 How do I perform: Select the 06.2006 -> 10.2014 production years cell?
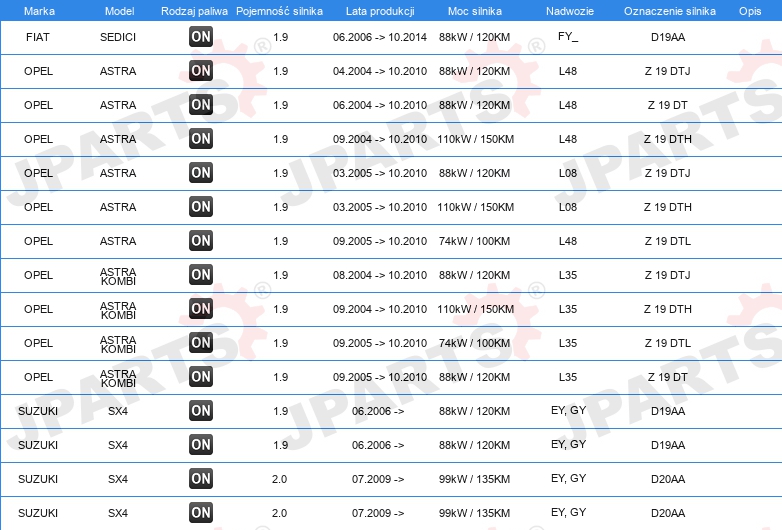tap(380, 37)
